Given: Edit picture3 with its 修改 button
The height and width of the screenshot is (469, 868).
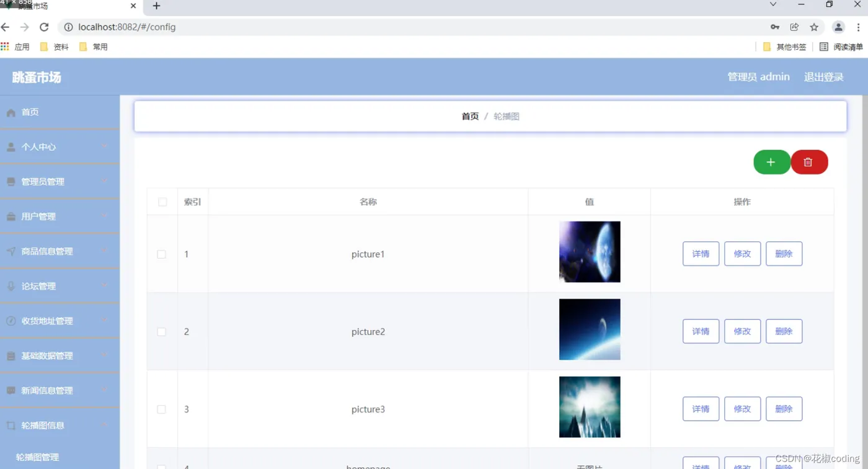Looking at the screenshot, I should (743, 409).
